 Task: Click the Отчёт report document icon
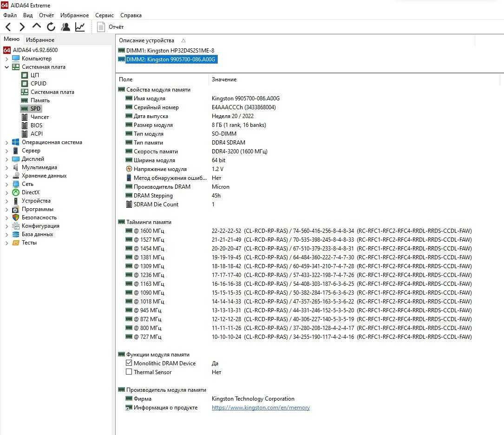click(101, 27)
